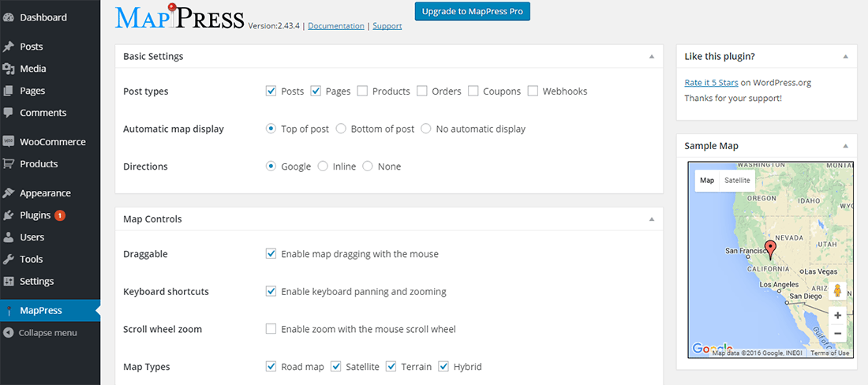Enable the Orders post type checkbox

click(422, 91)
